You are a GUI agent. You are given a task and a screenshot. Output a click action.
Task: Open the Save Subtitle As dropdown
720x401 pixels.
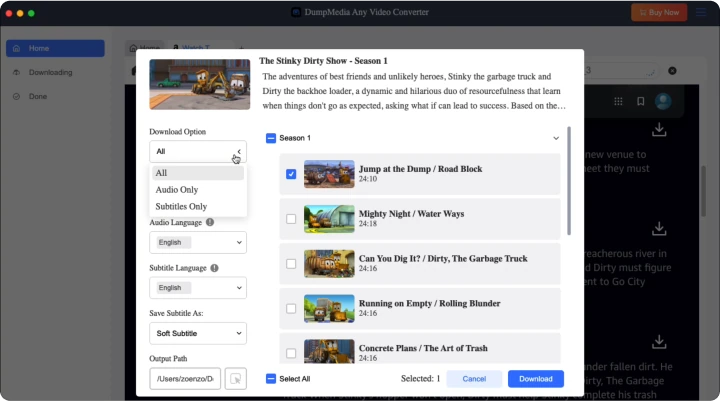coord(198,333)
